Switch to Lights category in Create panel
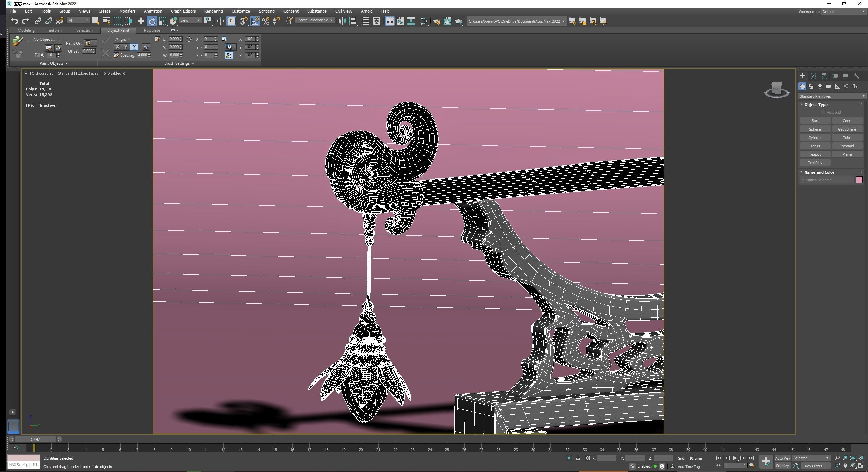Viewport: 868px width, 472px height. coord(820,87)
